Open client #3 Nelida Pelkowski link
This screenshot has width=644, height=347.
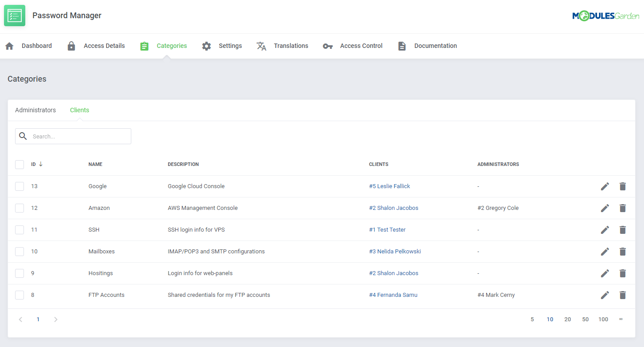[x=395, y=252]
